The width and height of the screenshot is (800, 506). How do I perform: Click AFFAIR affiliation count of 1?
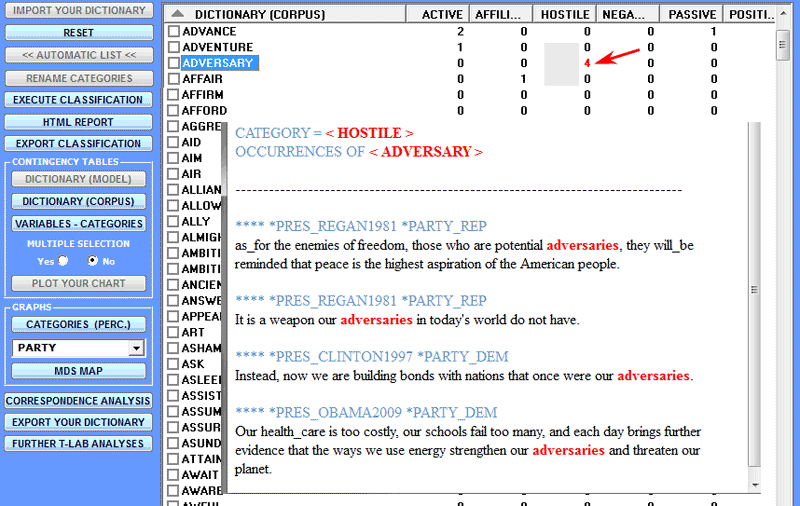[x=523, y=79]
